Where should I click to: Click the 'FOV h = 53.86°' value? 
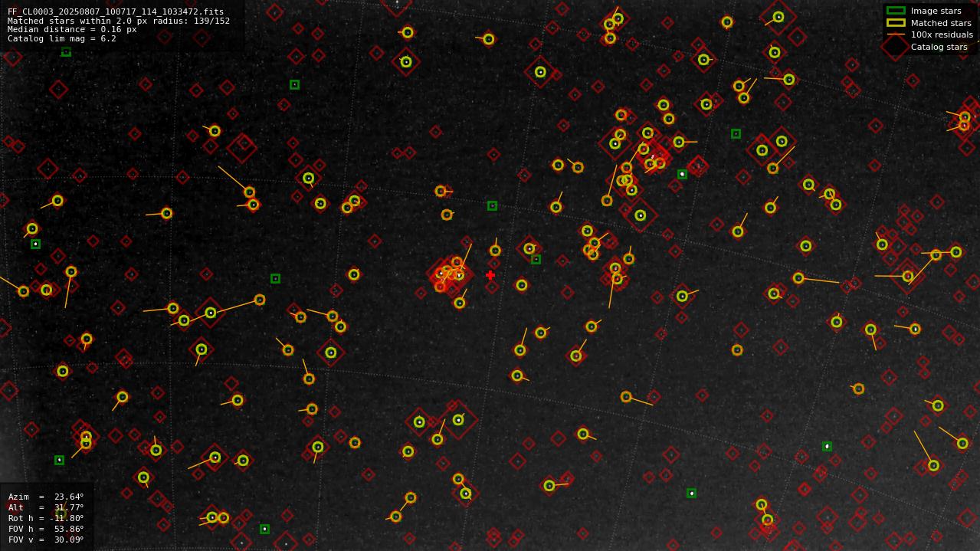tap(46, 529)
